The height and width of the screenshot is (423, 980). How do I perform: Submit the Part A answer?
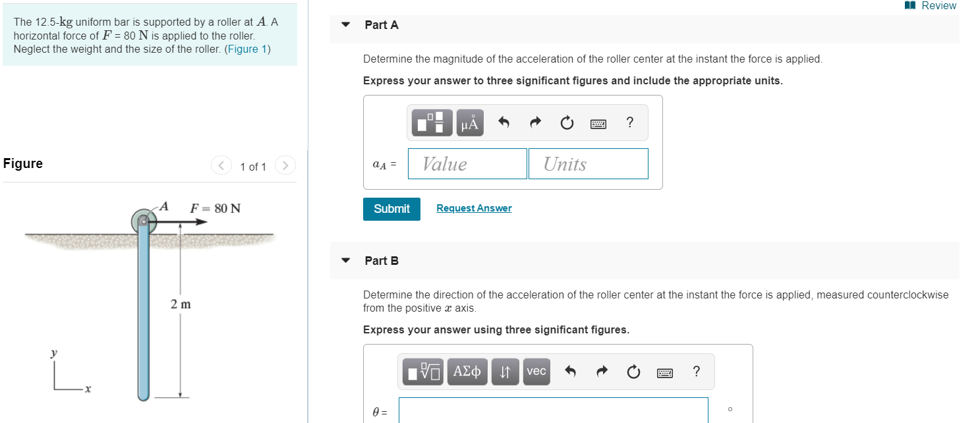[391, 209]
